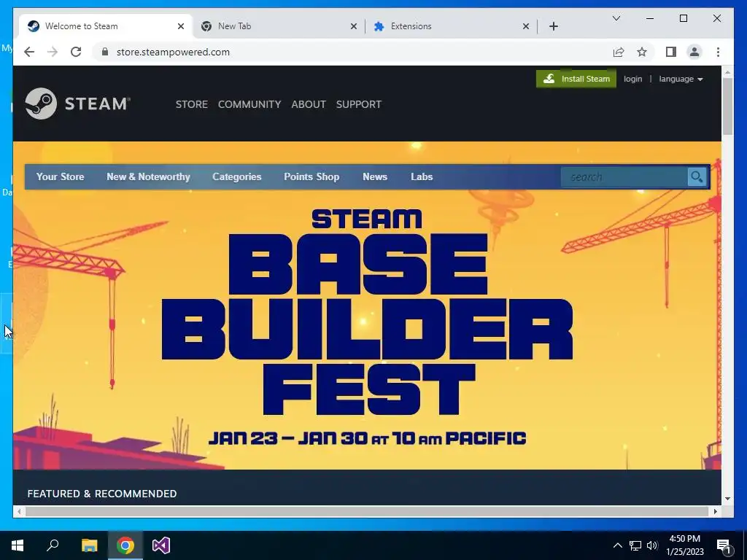Image resolution: width=747 pixels, height=560 pixels.
Task: Click the store search input field
Action: point(624,176)
